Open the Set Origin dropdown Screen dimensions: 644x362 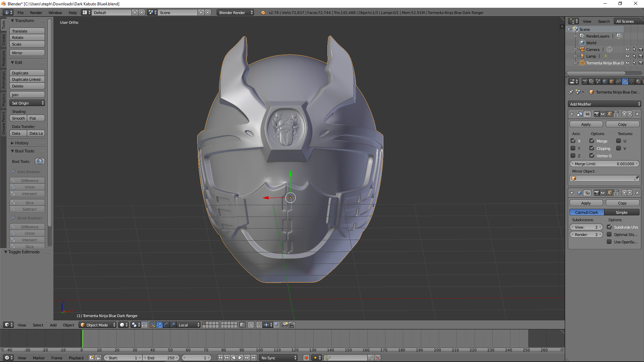[27, 103]
